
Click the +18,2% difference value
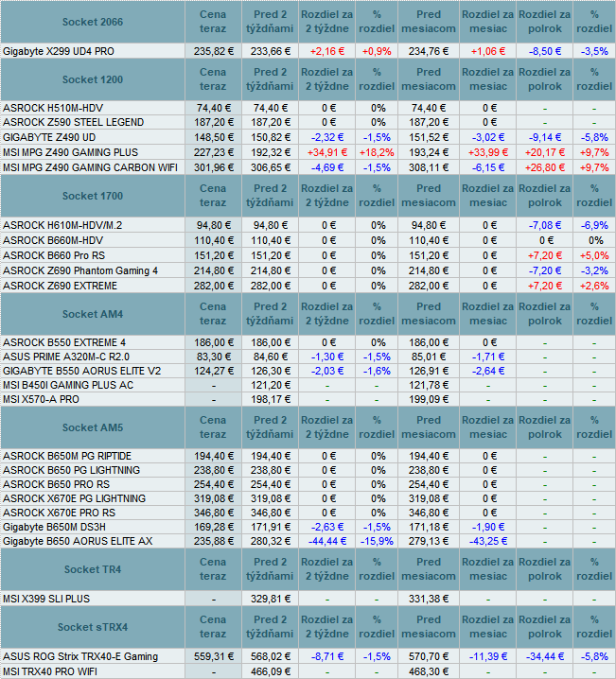(x=378, y=152)
